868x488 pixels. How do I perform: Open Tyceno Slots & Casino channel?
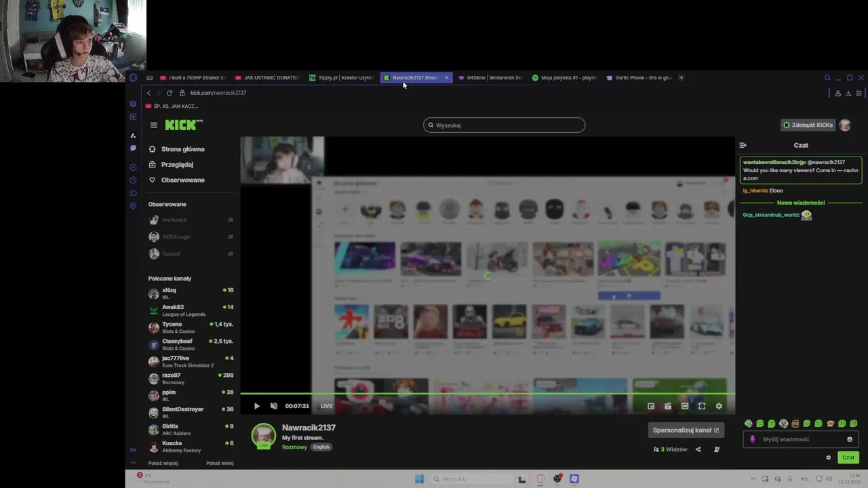191,327
